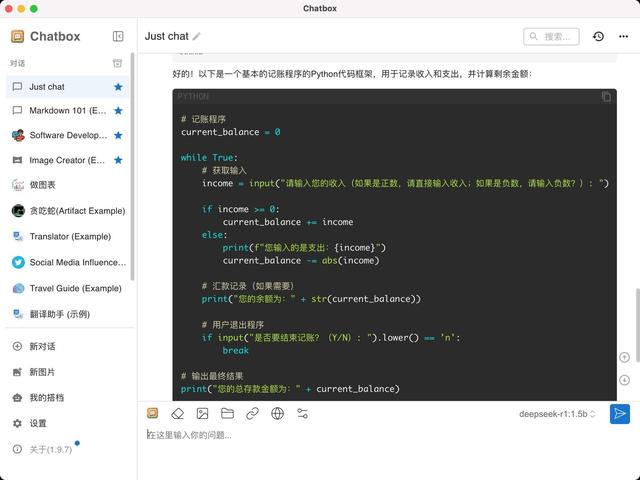Toggle the star on Image Creator chat
640x480 pixels.
pos(118,160)
